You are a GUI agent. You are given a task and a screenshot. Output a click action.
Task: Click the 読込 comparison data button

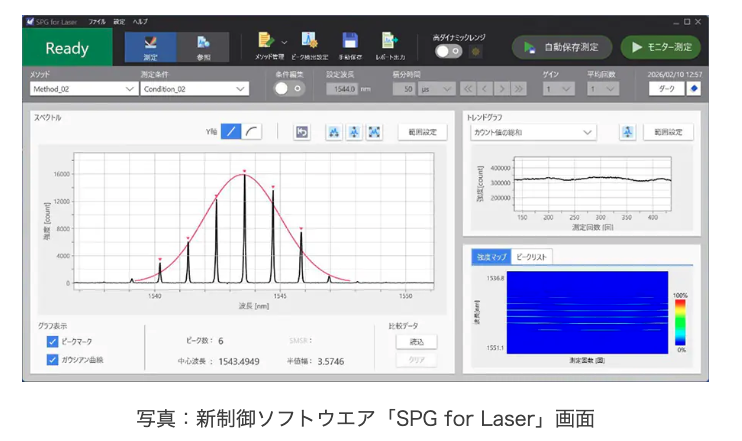click(x=416, y=341)
